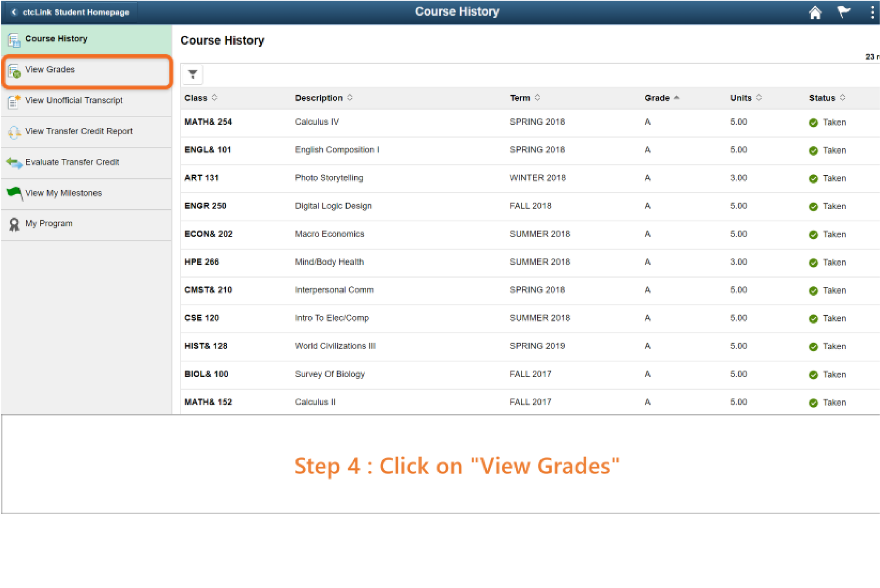Click the Evaluate Transfer Credit arrows icon
Screen dimensions: 880x588
pyautogui.click(x=14, y=163)
